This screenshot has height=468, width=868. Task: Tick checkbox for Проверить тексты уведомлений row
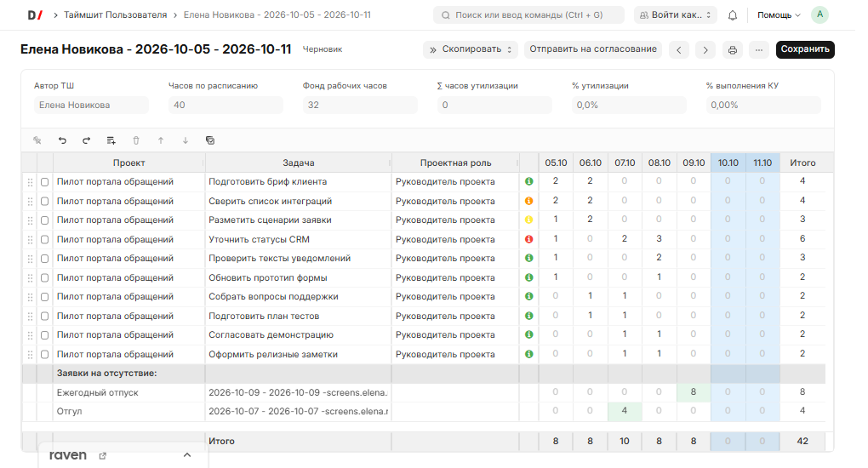point(45,259)
